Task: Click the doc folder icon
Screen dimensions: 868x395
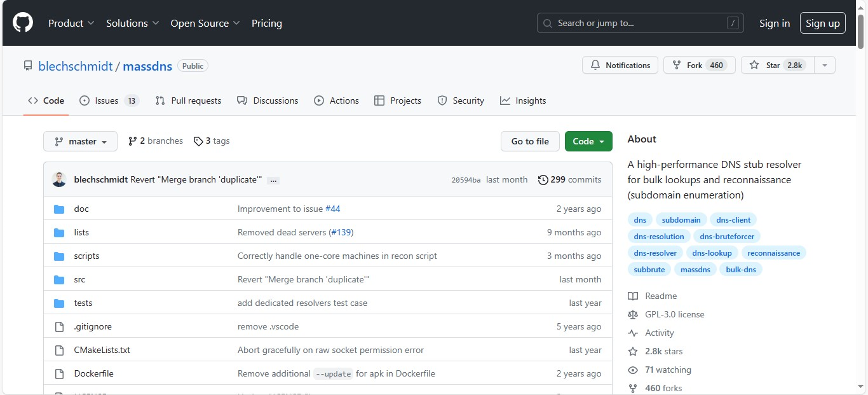Action: click(59, 209)
